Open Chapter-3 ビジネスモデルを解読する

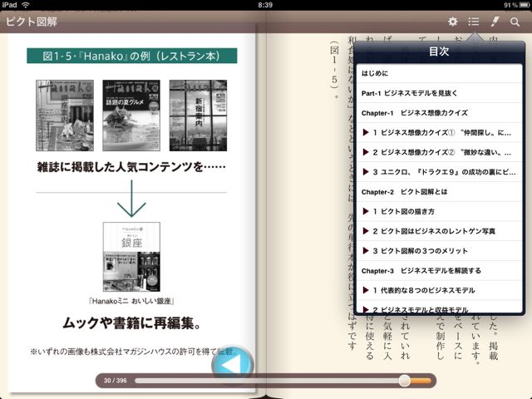[439, 270]
